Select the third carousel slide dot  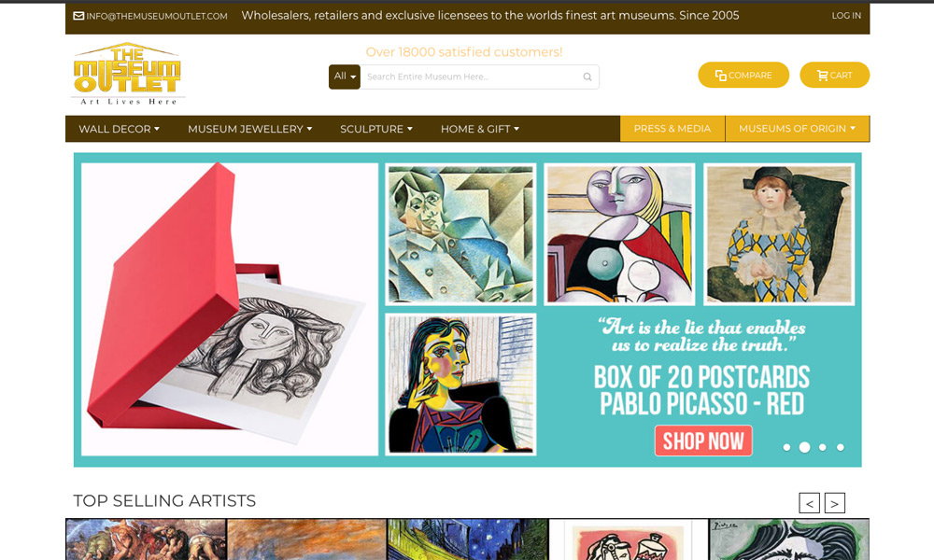(823, 447)
